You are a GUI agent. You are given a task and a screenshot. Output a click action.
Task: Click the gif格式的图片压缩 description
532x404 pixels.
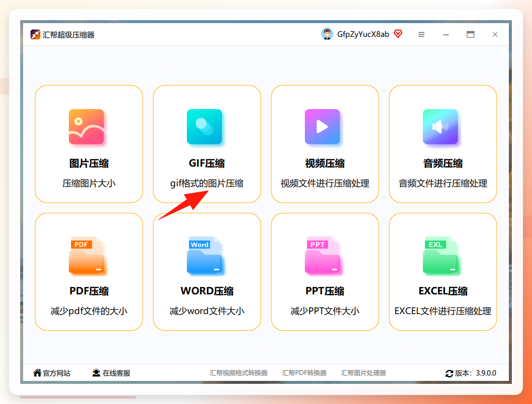[x=207, y=183]
